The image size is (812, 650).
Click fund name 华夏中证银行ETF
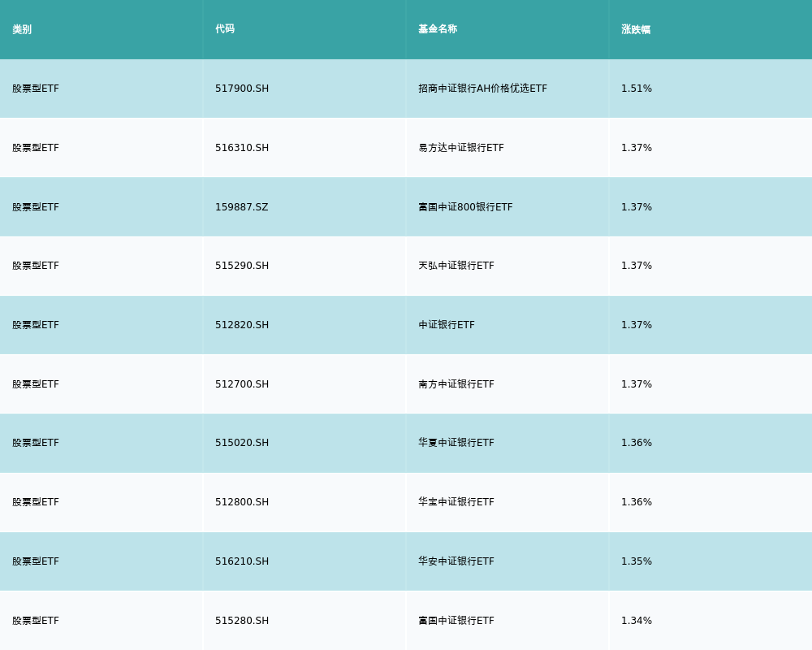tap(456, 443)
